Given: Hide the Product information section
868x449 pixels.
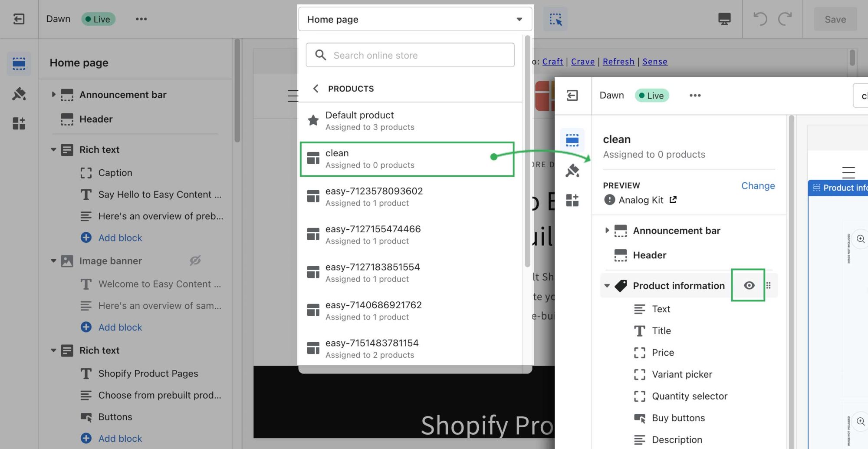Looking at the screenshot, I should click(749, 285).
